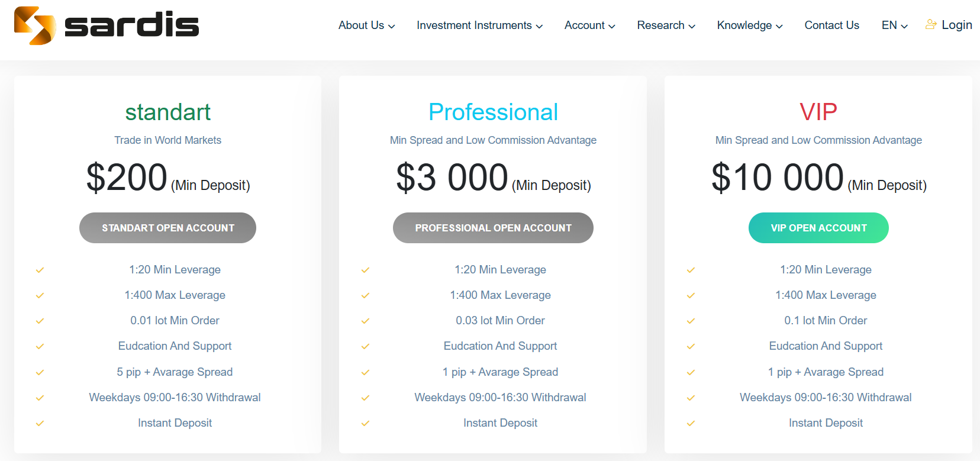Click checkmark beside VIP 1:400 Max Leverage
This screenshot has height=461, width=980.
pos(691,296)
